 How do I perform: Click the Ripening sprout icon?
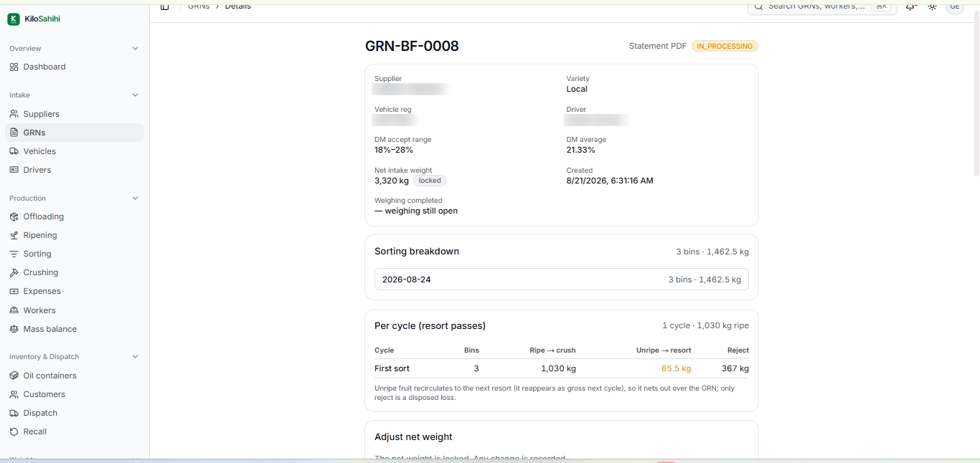click(x=14, y=235)
